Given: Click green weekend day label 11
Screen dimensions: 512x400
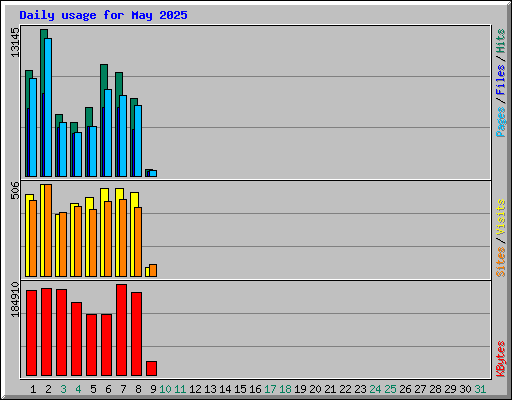Looking at the screenshot, I should tap(180, 389).
